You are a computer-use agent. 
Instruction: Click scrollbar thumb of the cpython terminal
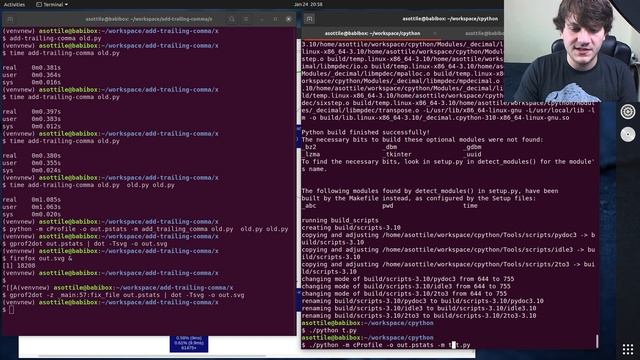coord(597,341)
